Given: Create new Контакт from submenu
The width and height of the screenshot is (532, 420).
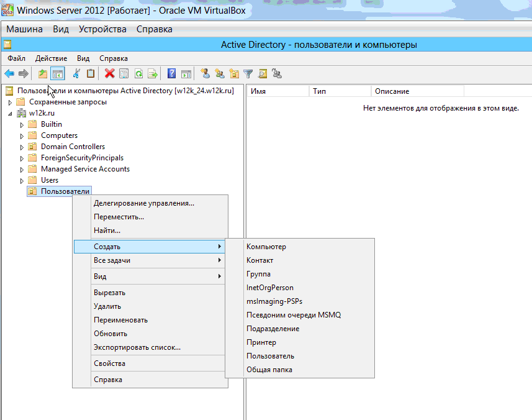Looking at the screenshot, I should tap(300, 260).
